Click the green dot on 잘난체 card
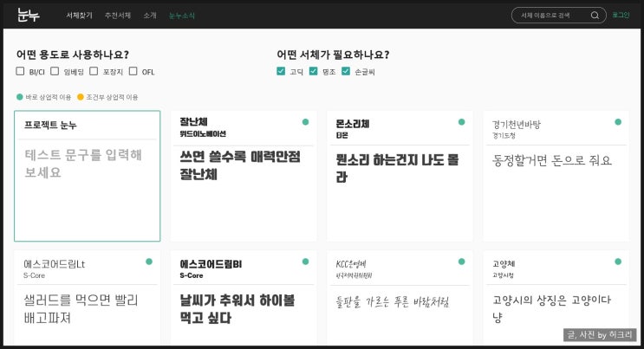Viewport: 644px width, 349px height. point(305,122)
